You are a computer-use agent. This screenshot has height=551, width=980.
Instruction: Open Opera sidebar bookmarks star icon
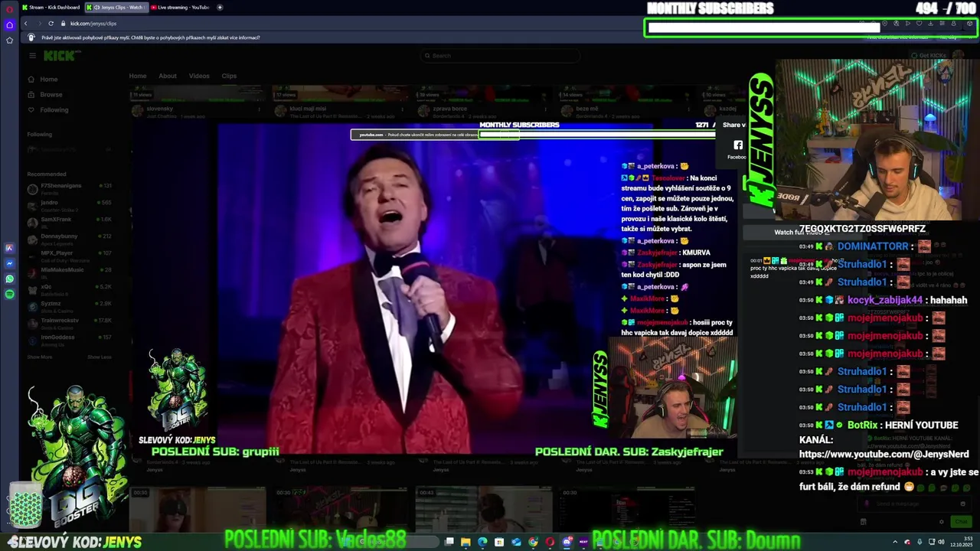(9, 40)
